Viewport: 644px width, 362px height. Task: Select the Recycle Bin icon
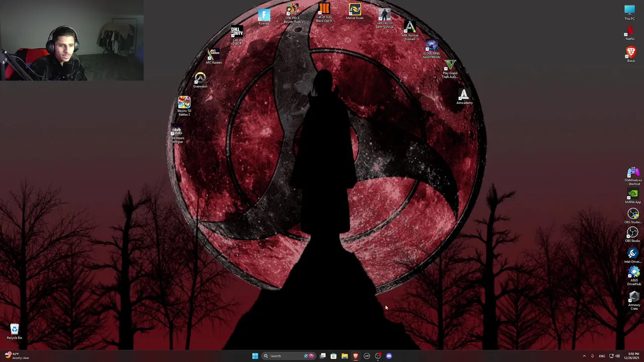coord(14,331)
